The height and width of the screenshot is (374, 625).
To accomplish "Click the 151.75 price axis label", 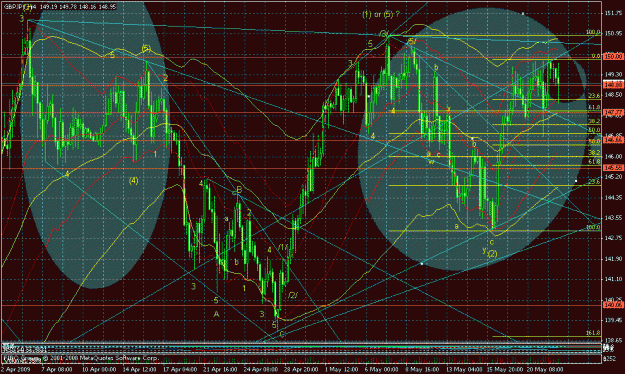I will tap(614, 13).
